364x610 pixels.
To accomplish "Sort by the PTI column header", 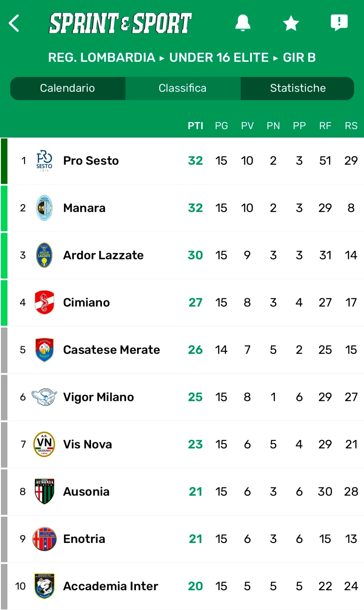I will click(195, 126).
